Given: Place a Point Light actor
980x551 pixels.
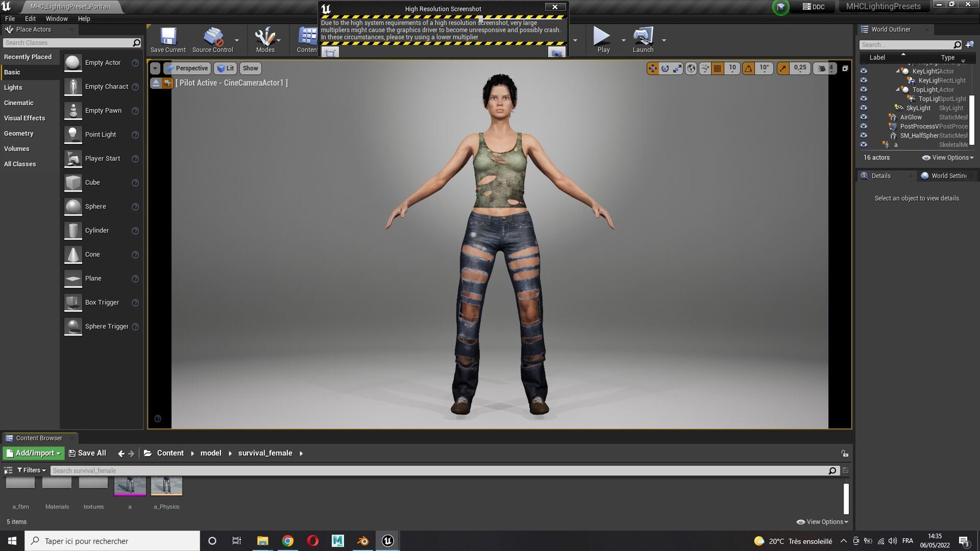Looking at the screenshot, I should click(102, 135).
